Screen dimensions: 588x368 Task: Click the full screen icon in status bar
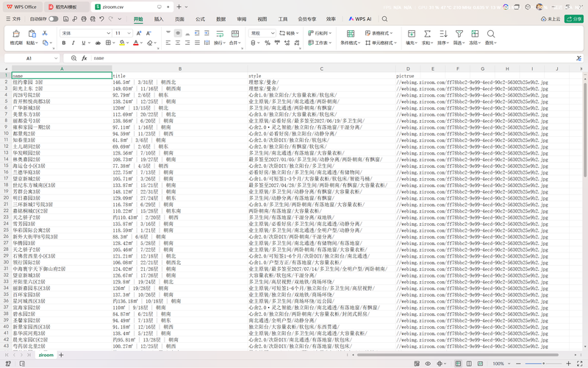tap(580, 364)
